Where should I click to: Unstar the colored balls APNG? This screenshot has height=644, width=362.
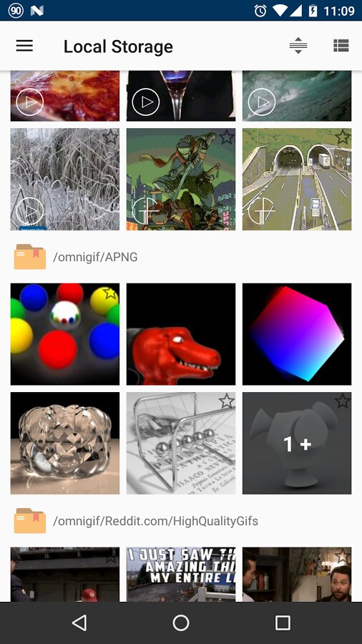point(109,293)
